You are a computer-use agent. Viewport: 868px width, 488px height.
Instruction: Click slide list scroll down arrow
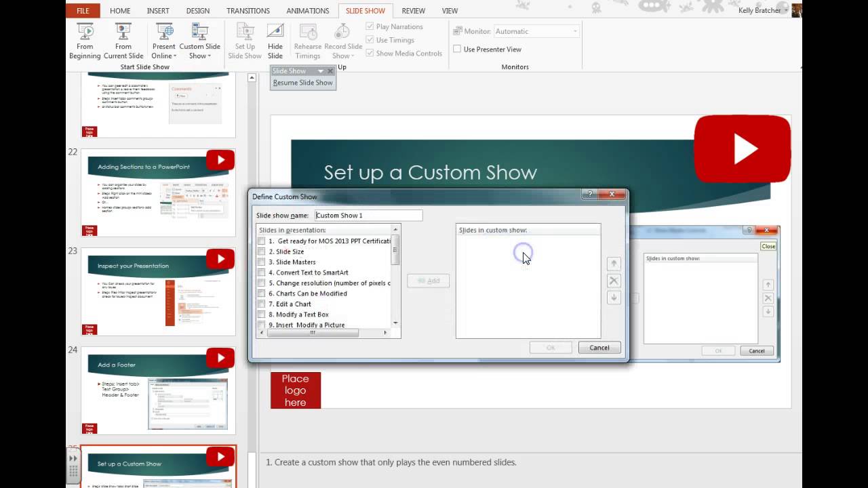coord(396,323)
